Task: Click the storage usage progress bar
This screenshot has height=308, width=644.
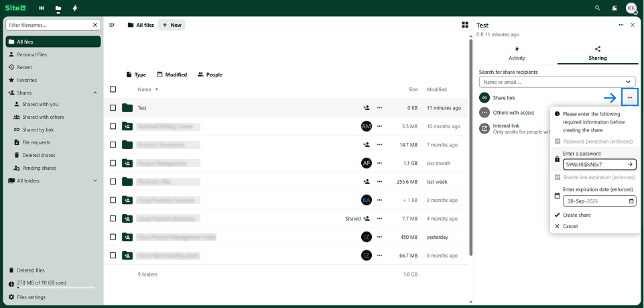Action: [51, 288]
